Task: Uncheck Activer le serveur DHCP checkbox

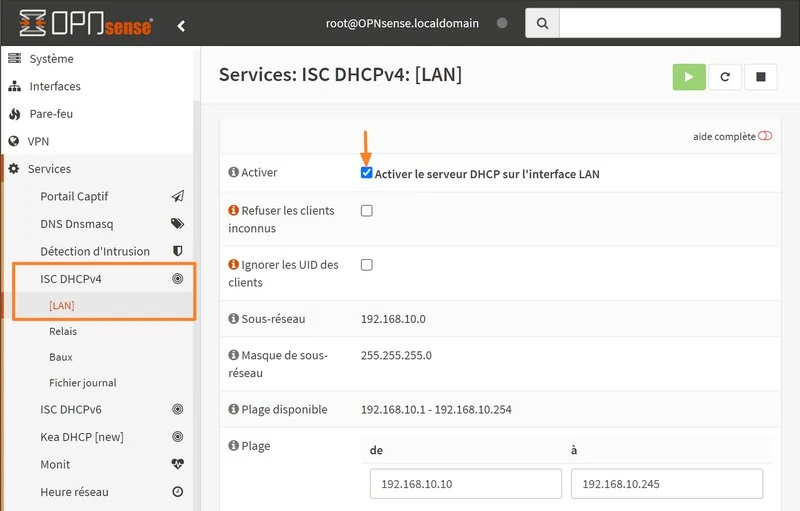Action: point(366,173)
